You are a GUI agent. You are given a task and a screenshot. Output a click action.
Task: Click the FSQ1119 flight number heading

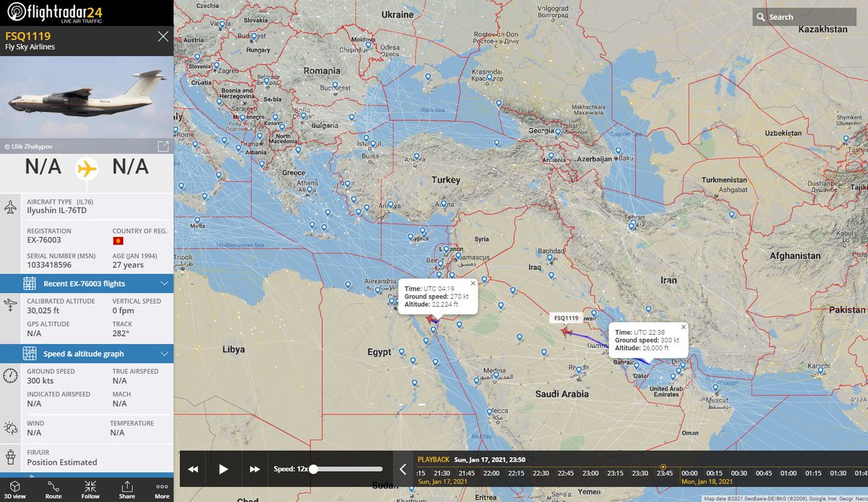click(x=27, y=35)
